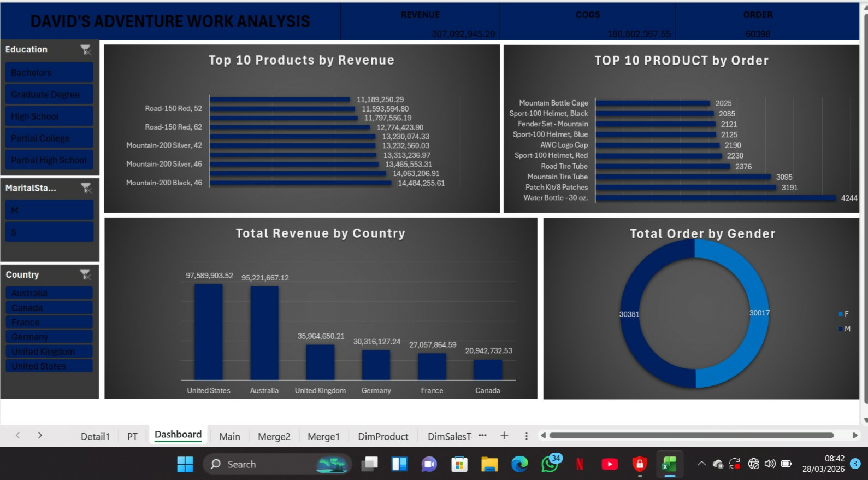Open Microsoft Store from taskbar
The image size is (868, 480).
point(459,464)
